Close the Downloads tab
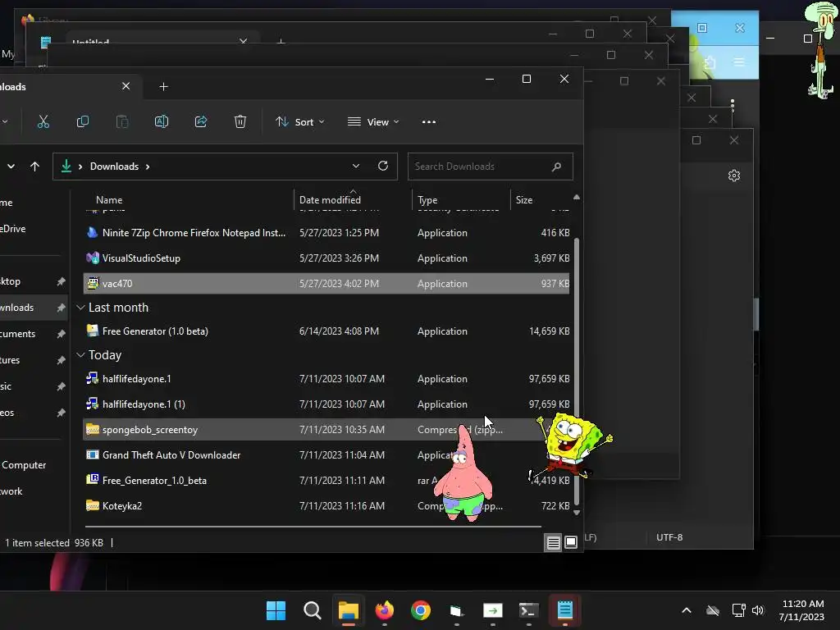Viewport: 840px width, 630px height. point(126,86)
